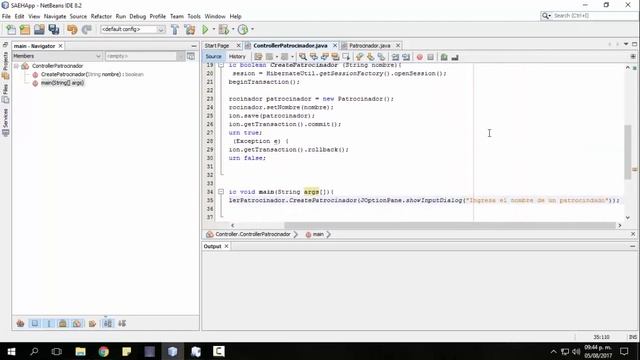This screenshot has width=640, height=360.
Task: Click Find Next Occurrence icon
Action: (x=324, y=57)
